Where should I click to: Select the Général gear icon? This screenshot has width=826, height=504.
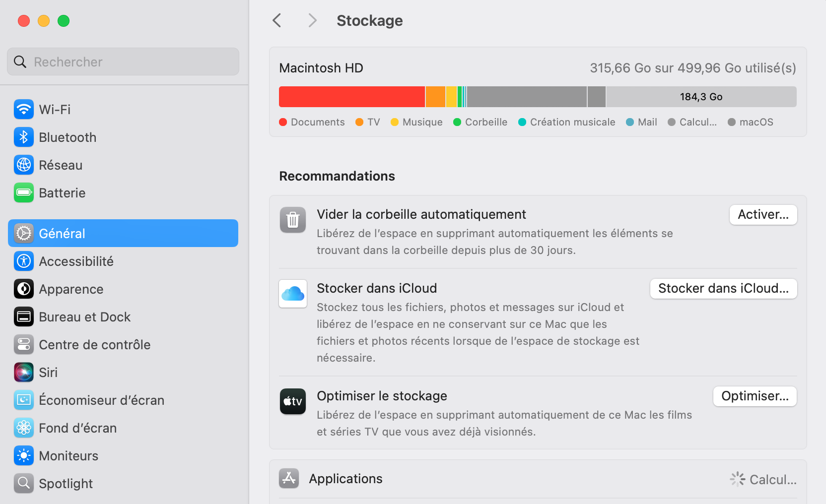click(x=24, y=233)
